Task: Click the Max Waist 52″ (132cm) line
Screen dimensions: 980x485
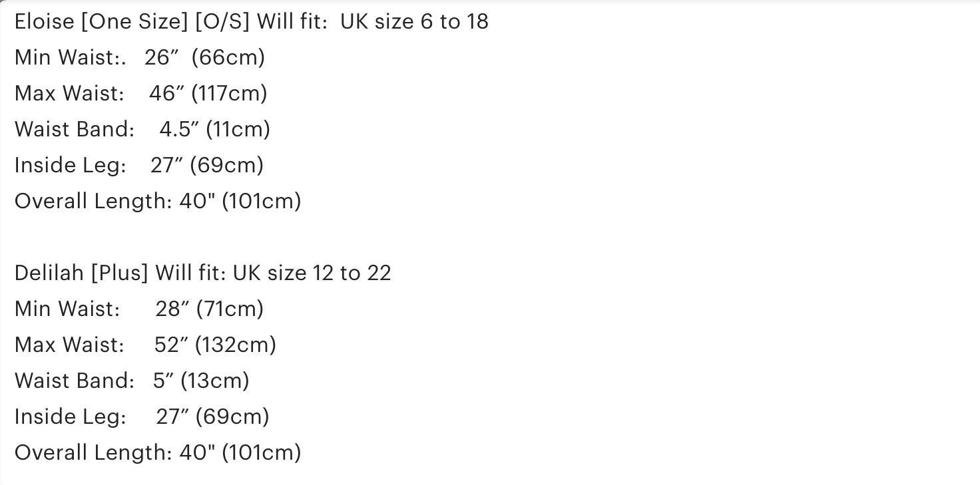Action: [145, 345]
